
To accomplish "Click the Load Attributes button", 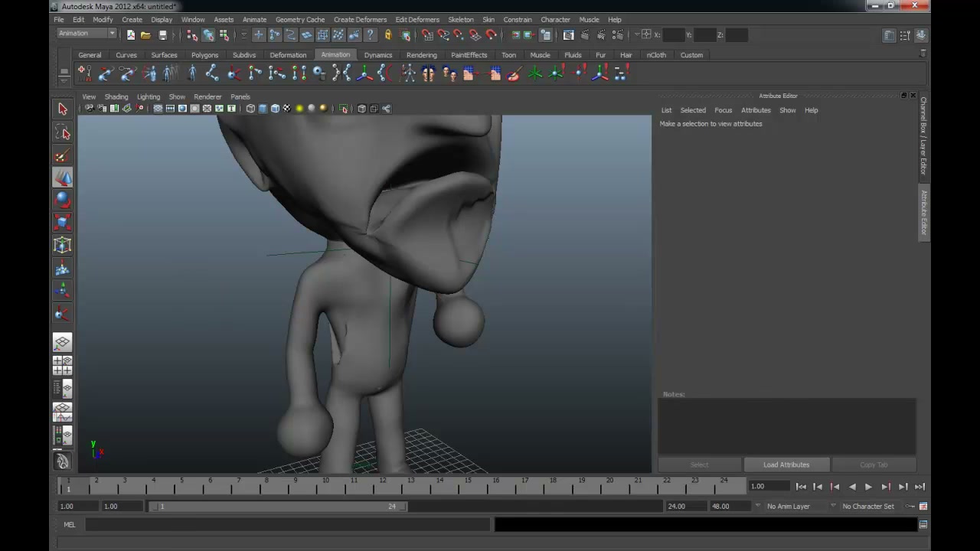I will pyautogui.click(x=786, y=465).
